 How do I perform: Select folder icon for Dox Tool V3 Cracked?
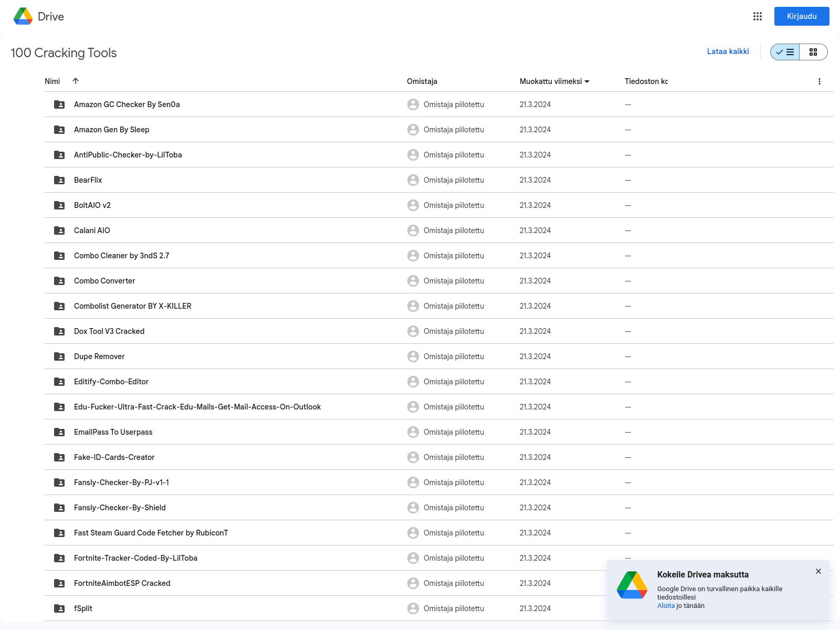tap(59, 331)
